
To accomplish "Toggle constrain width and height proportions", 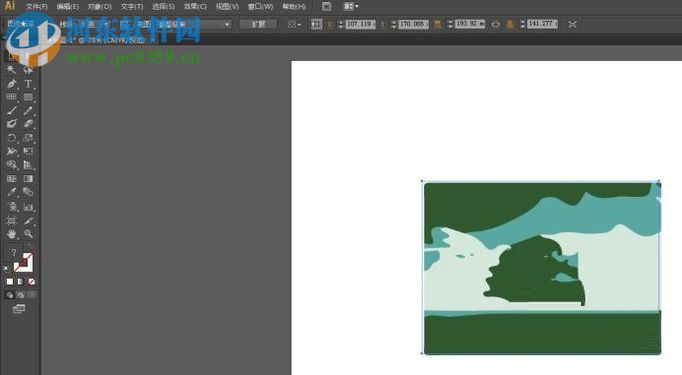I will 495,24.
